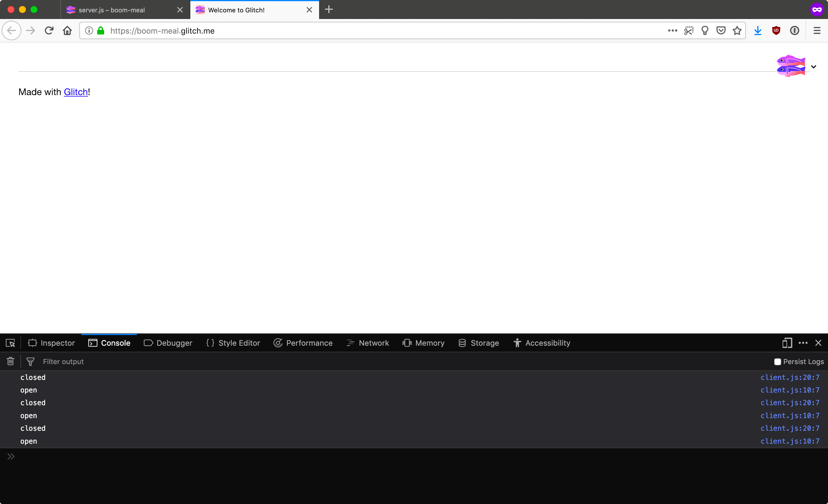Activate the element picker tool
This screenshot has height=504, width=828.
pyautogui.click(x=10, y=343)
